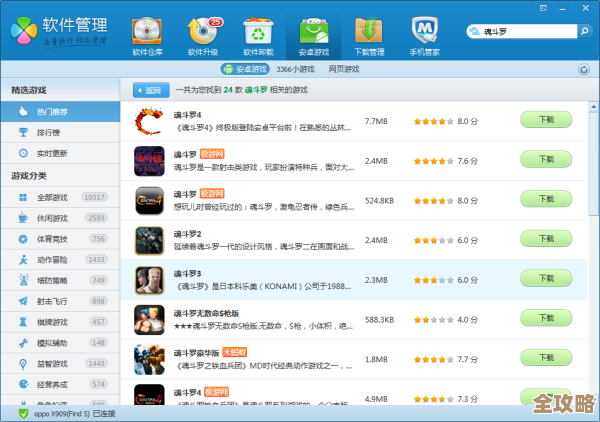
Task: Click the 魂斗罗2 game thumbnail
Action: (149, 240)
